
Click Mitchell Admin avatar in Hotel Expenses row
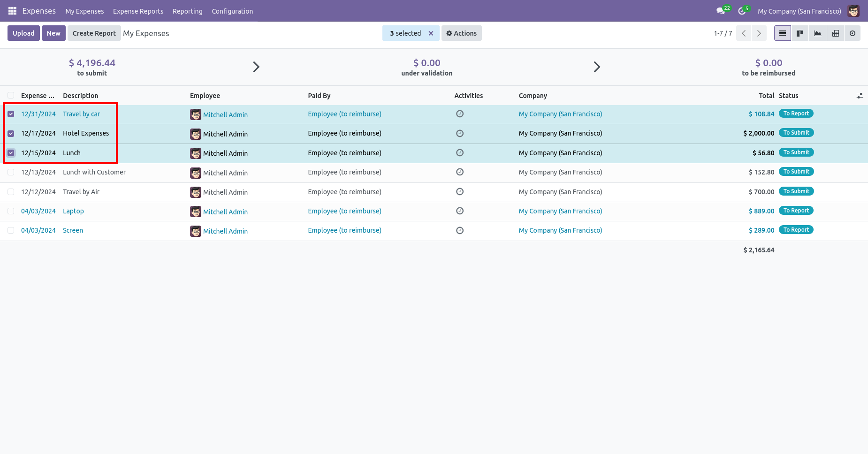pyautogui.click(x=196, y=134)
